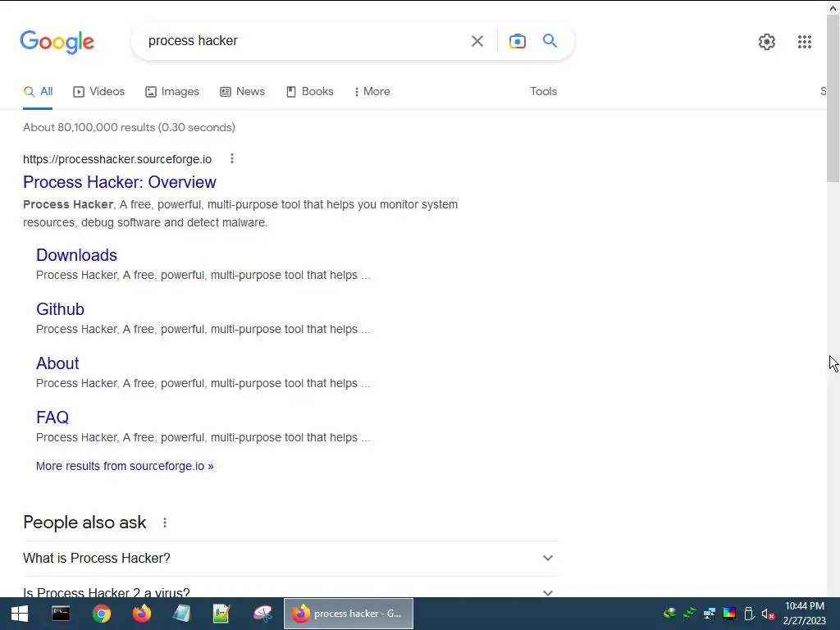Viewport: 840px width, 630px height.
Task: Open the taskbar clock and date
Action: [804, 614]
